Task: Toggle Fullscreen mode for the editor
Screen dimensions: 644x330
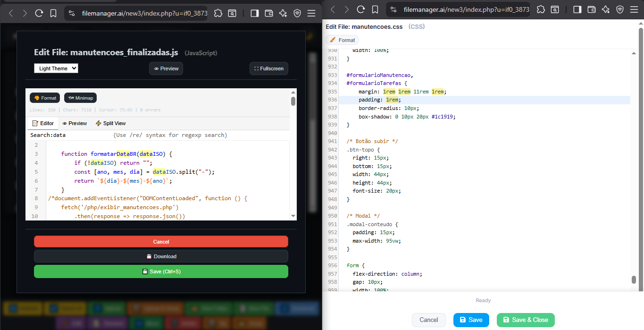Action: pyautogui.click(x=268, y=68)
